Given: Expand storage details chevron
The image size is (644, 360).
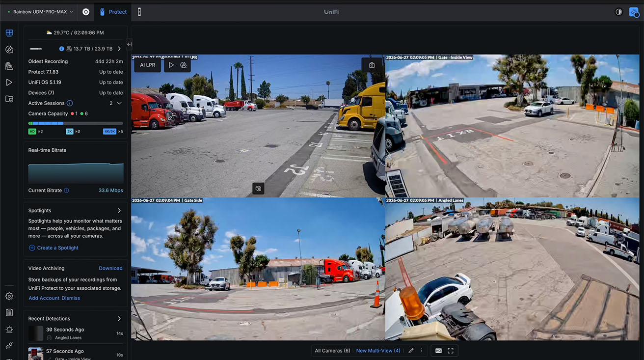Looking at the screenshot, I should (119, 49).
